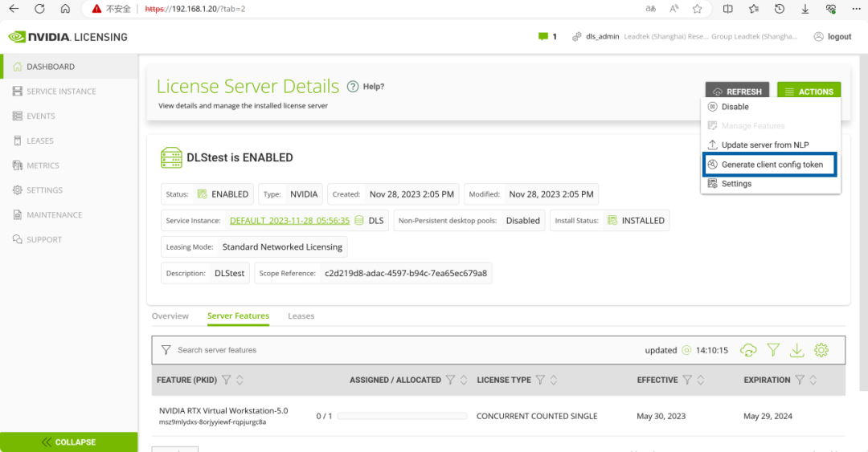The image size is (868, 452).
Task: Click the cloud refresh icon in features toolbar
Action: click(748, 350)
